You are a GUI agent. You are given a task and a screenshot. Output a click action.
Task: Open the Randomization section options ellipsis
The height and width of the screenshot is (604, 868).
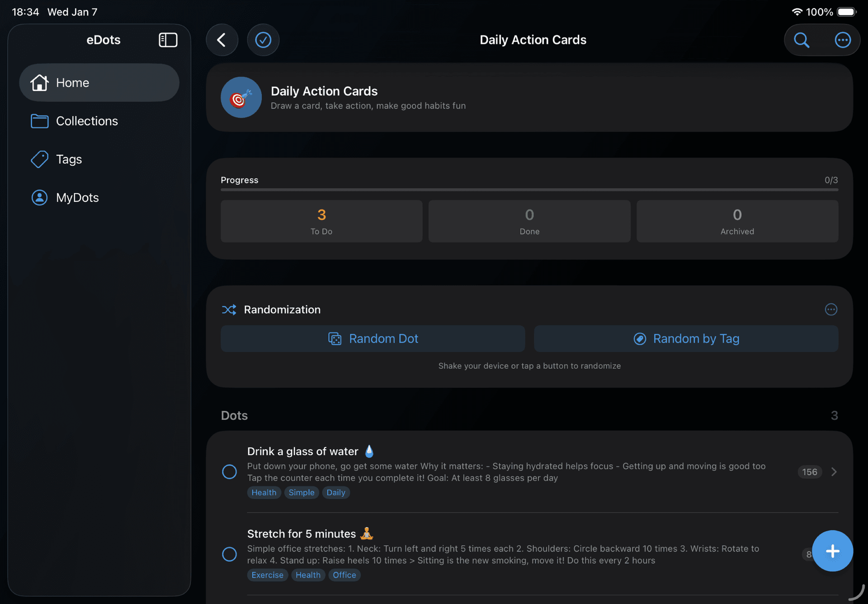[831, 309]
